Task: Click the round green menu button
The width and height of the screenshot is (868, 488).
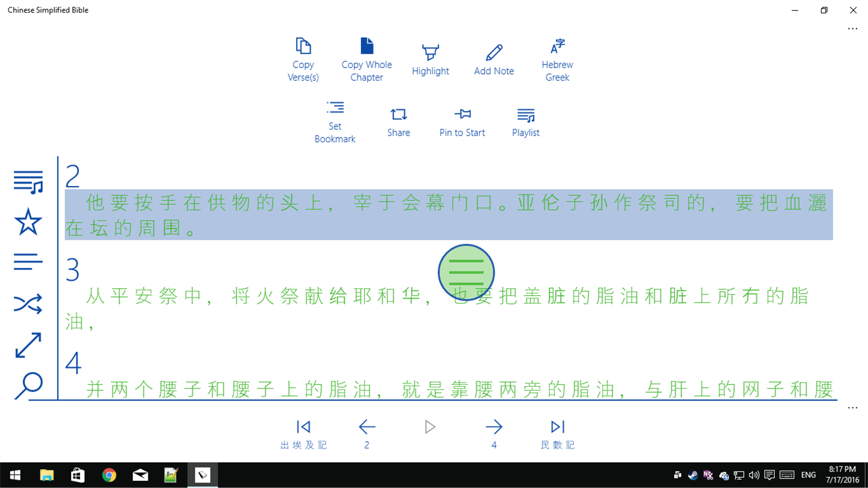Action: pyautogui.click(x=467, y=272)
